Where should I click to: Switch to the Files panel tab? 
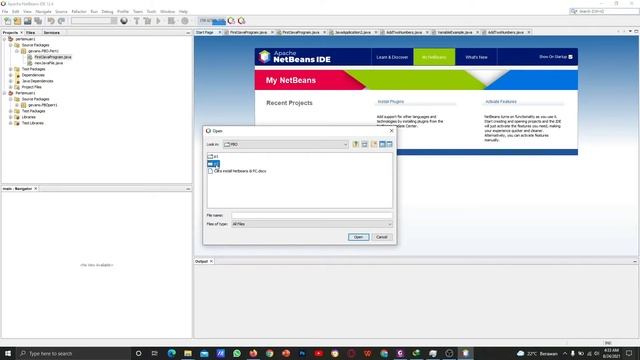click(x=31, y=32)
